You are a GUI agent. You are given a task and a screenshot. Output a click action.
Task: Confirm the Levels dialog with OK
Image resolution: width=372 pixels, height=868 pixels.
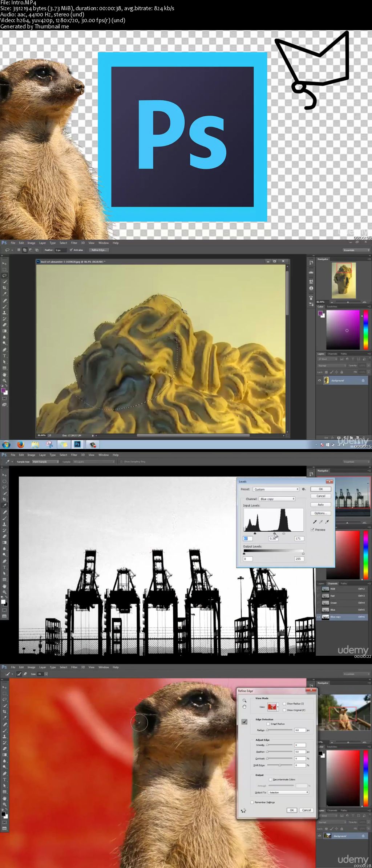321,489
